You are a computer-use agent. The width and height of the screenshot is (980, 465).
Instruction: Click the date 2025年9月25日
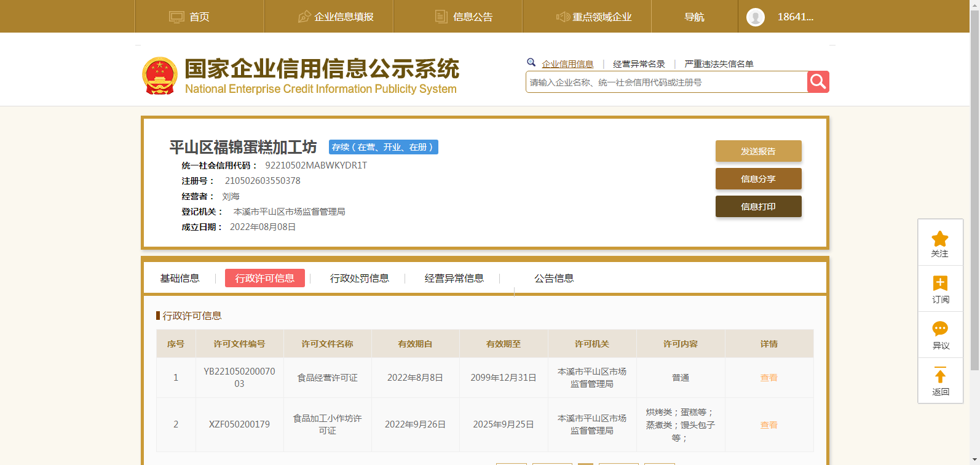(x=504, y=424)
